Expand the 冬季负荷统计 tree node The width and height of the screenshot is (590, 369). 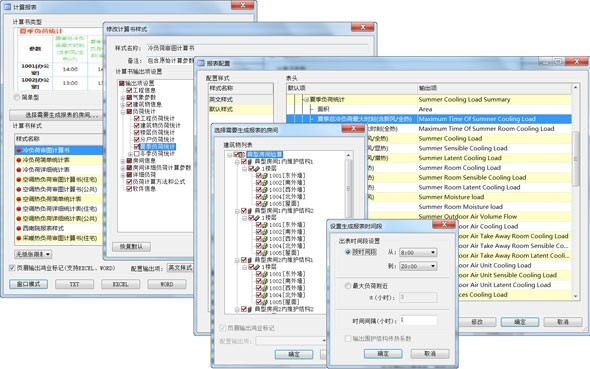[130, 154]
